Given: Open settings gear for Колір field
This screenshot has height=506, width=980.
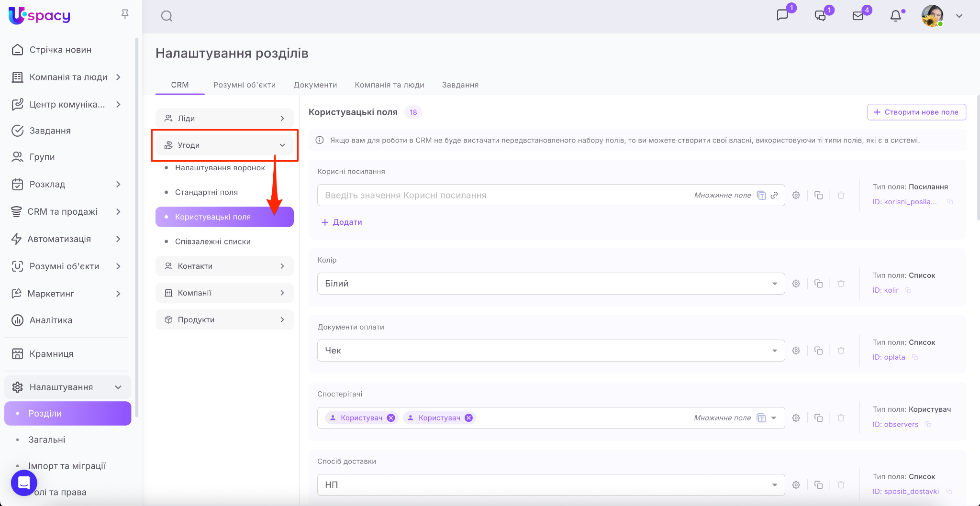Looking at the screenshot, I should point(796,284).
